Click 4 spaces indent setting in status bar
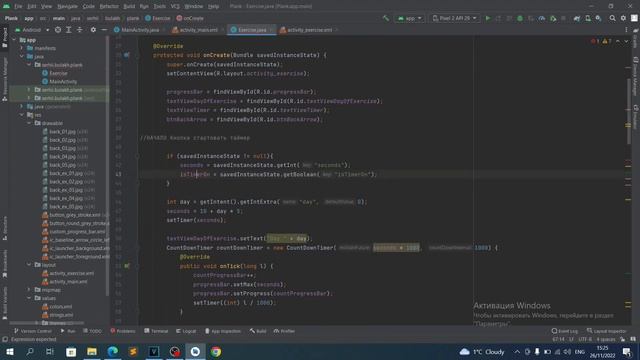Viewport: 640px width, 360px height. (x=606, y=340)
